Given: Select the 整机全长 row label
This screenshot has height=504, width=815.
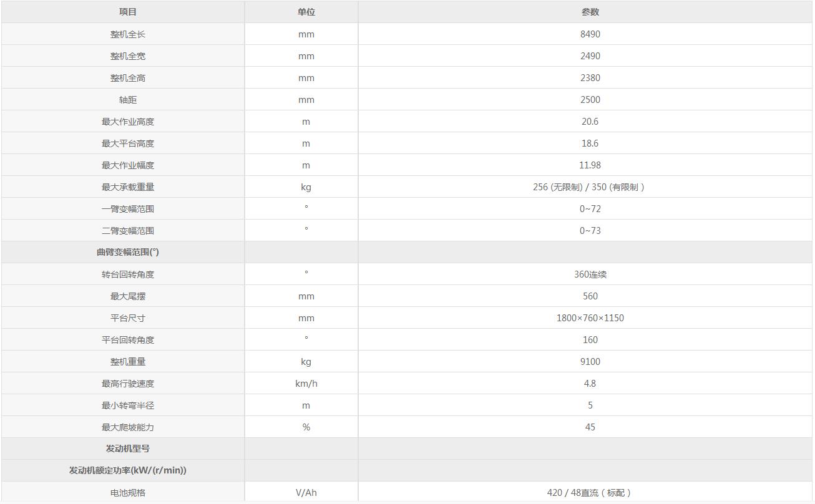Looking at the screenshot, I should pyautogui.click(x=128, y=34).
